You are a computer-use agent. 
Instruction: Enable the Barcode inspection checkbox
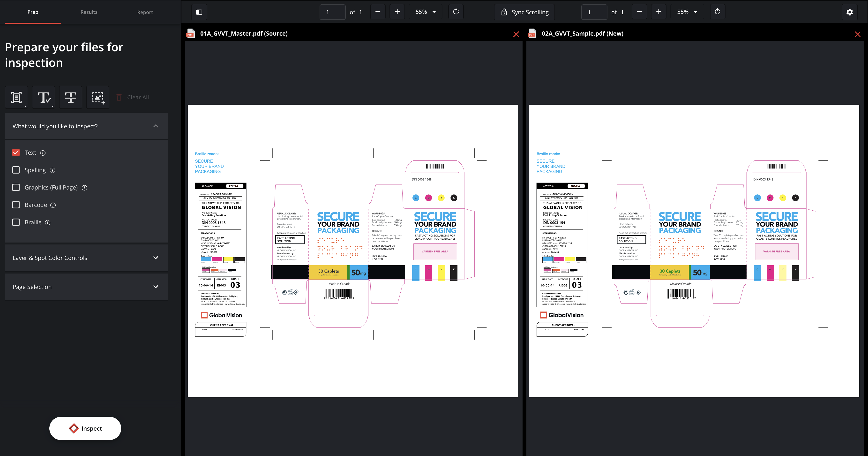pos(16,205)
